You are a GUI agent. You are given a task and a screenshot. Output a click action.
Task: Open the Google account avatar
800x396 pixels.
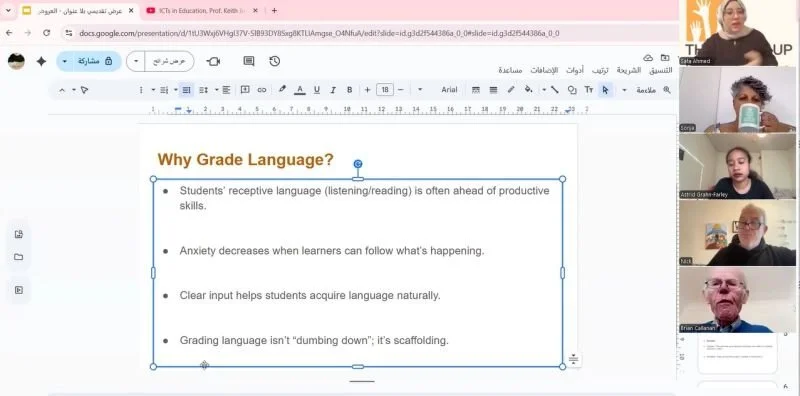click(x=16, y=61)
